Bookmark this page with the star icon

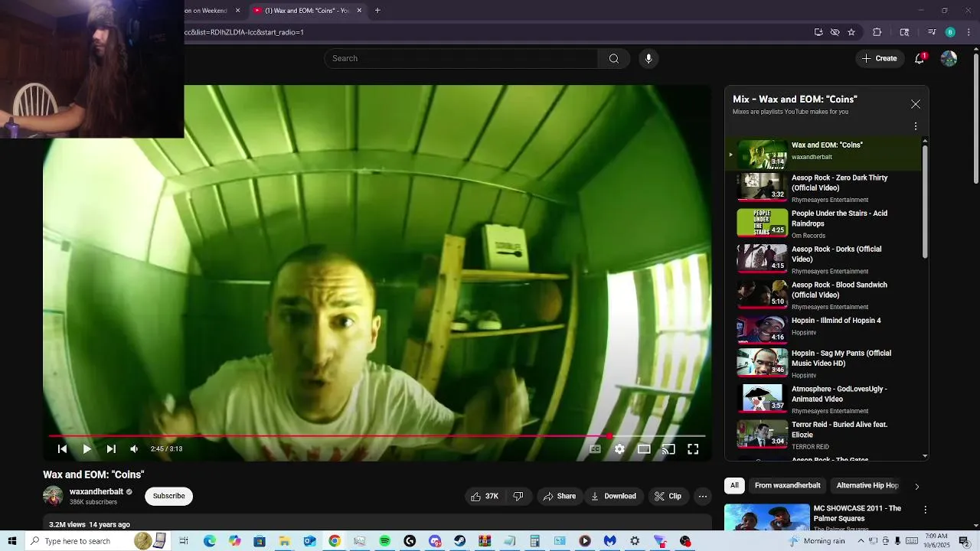coord(851,32)
